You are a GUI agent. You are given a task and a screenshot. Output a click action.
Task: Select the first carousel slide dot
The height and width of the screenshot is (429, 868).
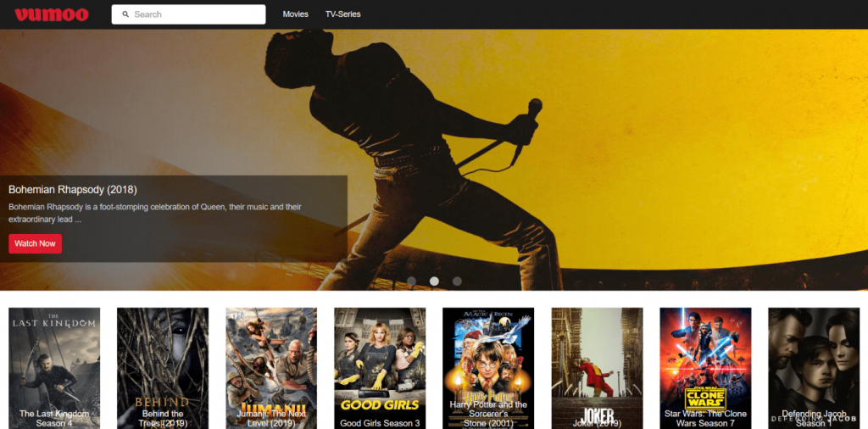point(412,281)
